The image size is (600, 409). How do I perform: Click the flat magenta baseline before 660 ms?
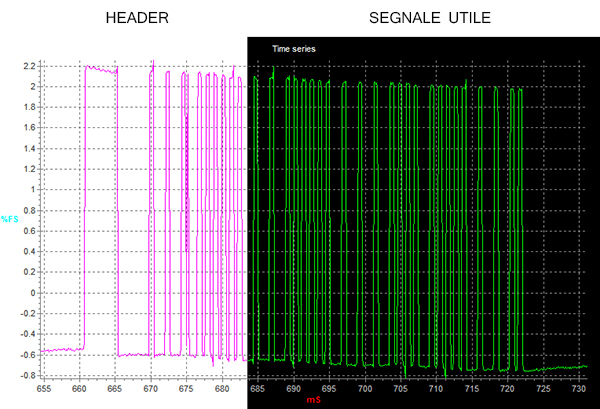pyautogui.click(x=62, y=349)
